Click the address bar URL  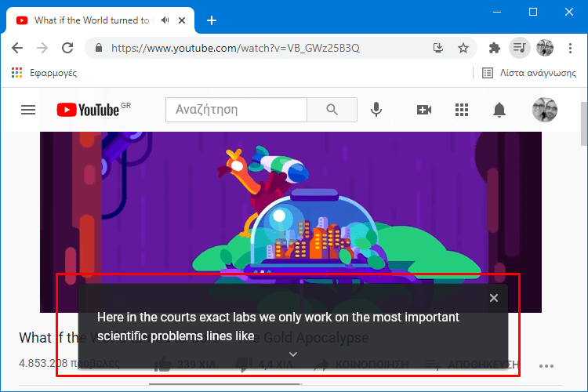[x=235, y=48]
